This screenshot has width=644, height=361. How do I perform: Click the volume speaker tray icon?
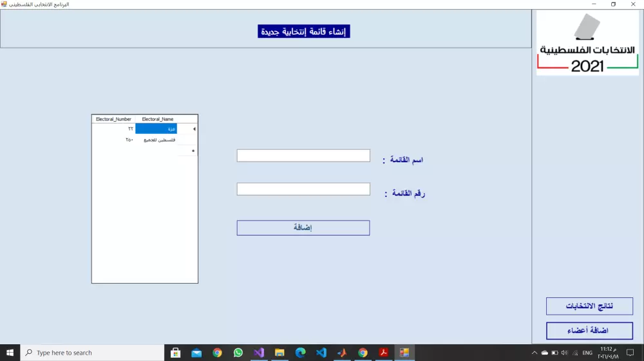tap(565, 353)
